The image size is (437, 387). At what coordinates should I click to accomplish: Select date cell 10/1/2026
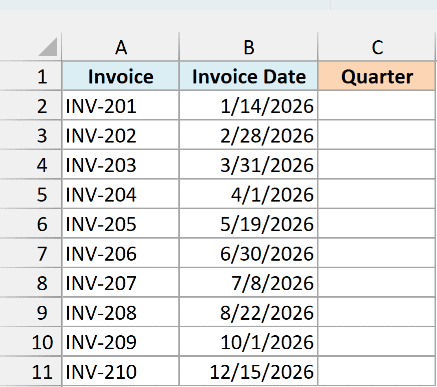click(x=249, y=342)
